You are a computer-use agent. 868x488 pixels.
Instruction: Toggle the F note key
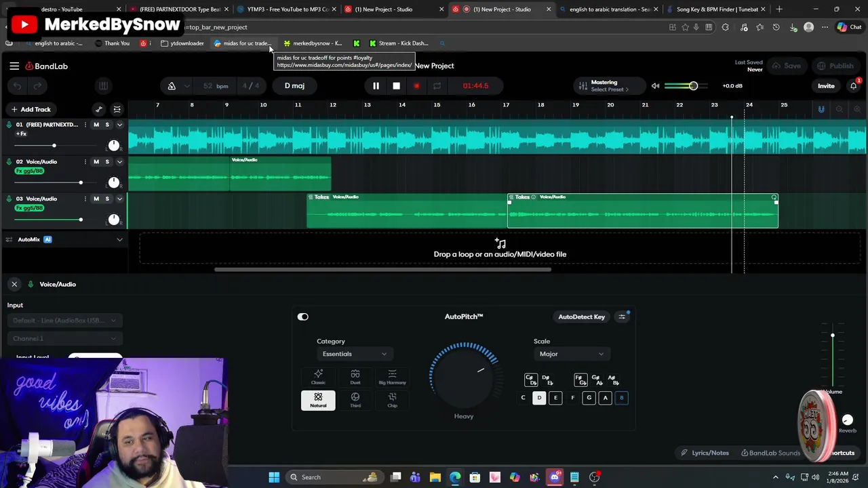pyautogui.click(x=572, y=398)
